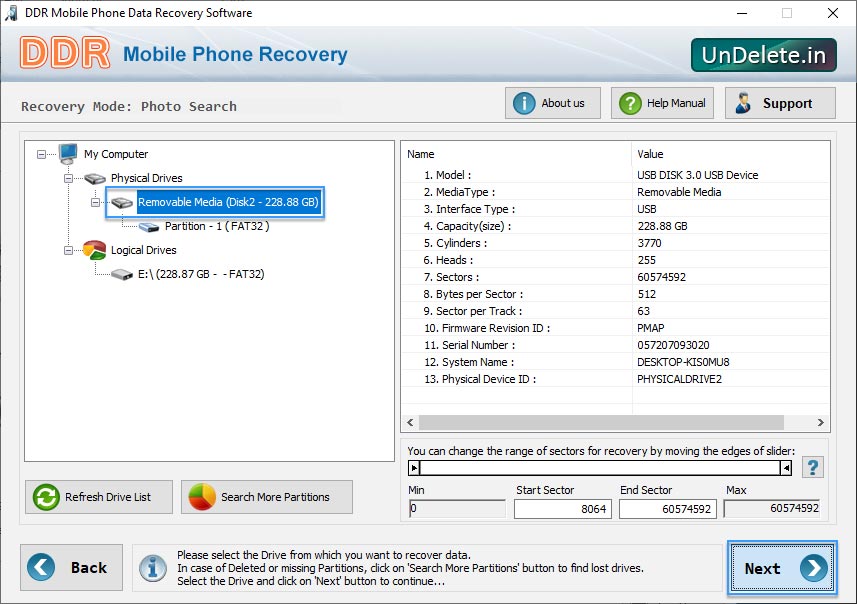Collapse the Removable Media Disk2 node
The image size is (857, 604).
[x=95, y=202]
